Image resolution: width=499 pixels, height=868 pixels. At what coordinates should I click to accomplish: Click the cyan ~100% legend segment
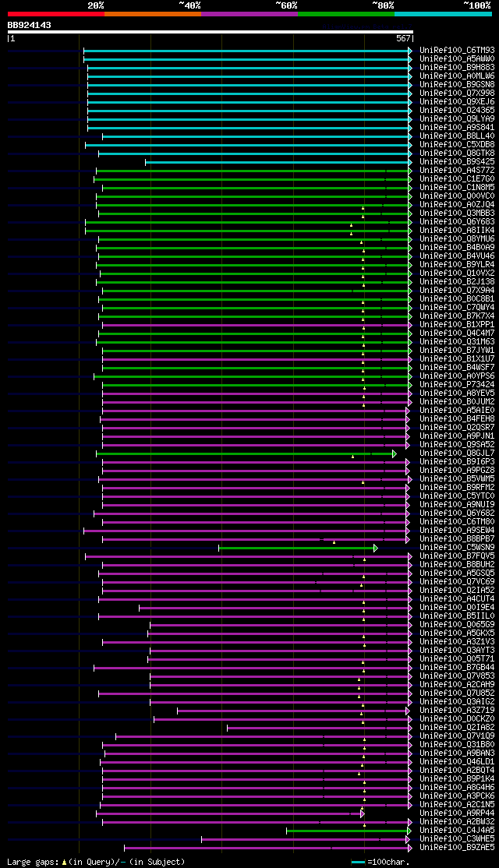[443, 14]
